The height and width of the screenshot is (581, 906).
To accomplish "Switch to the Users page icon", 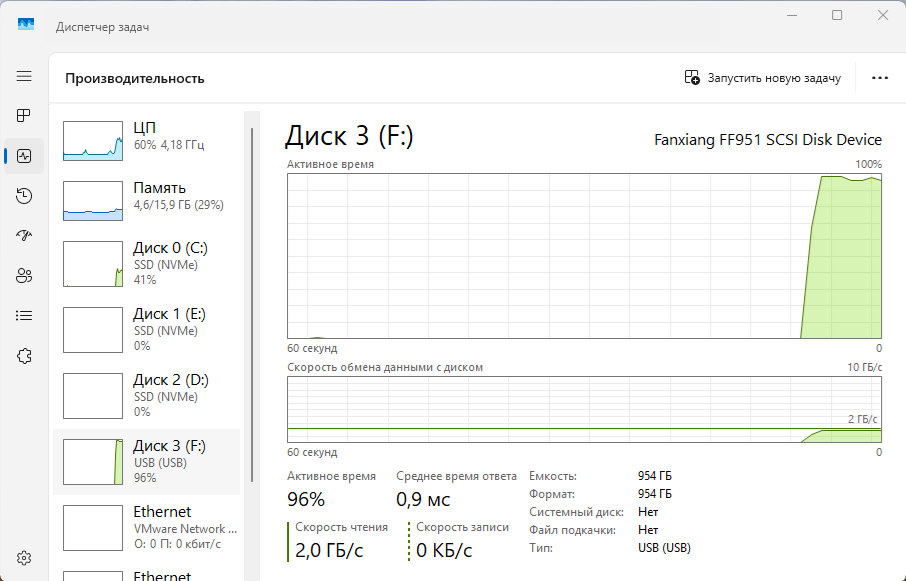I will (24, 276).
